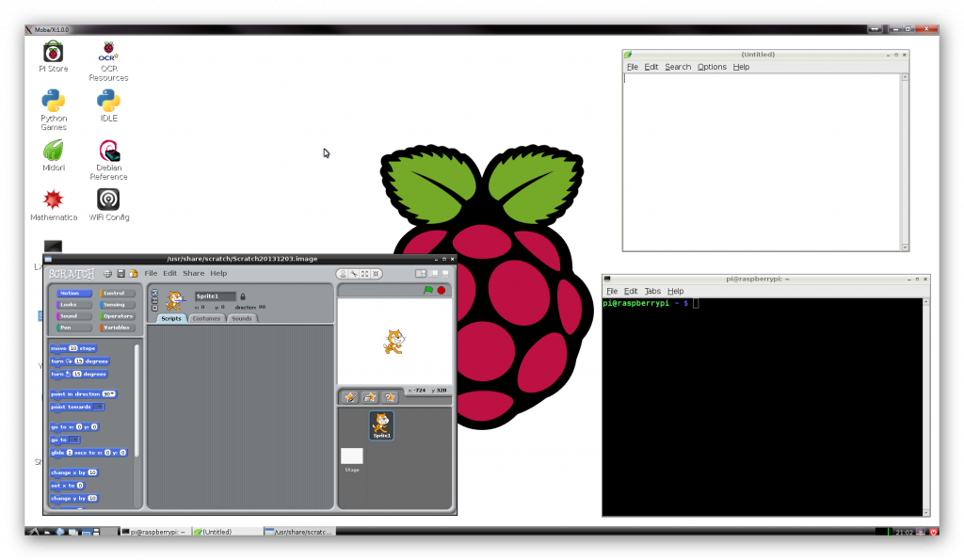Enable the only-face-left-right rotation style
The height and width of the screenshot is (560, 964).
tap(154, 299)
